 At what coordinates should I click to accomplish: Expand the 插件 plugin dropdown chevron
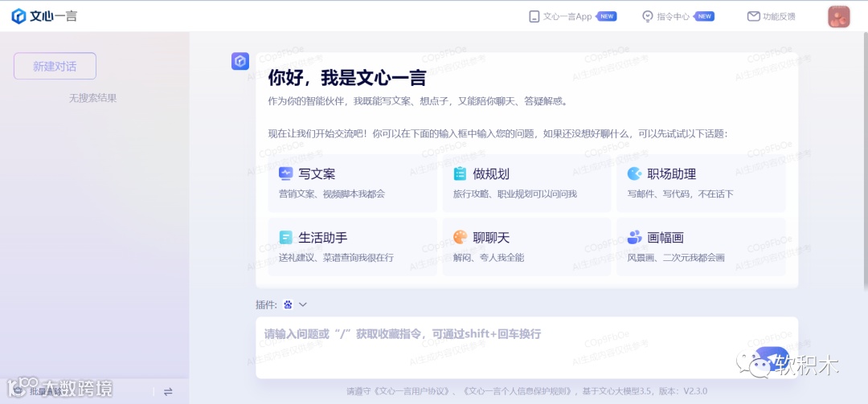(302, 304)
